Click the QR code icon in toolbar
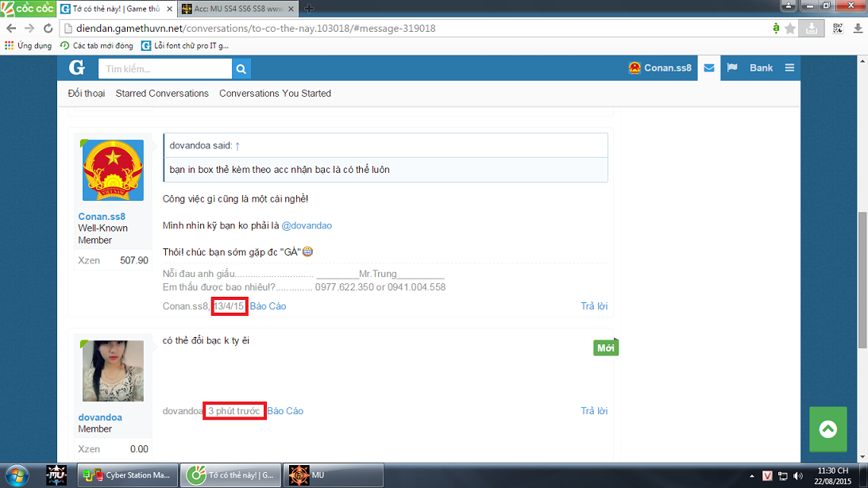This screenshot has height=488, width=868. [x=838, y=29]
